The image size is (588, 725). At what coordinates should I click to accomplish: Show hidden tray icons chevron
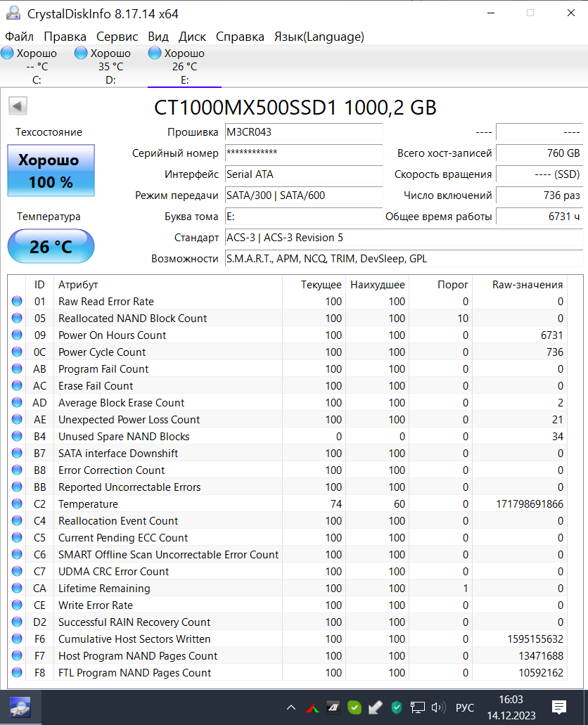(x=291, y=707)
